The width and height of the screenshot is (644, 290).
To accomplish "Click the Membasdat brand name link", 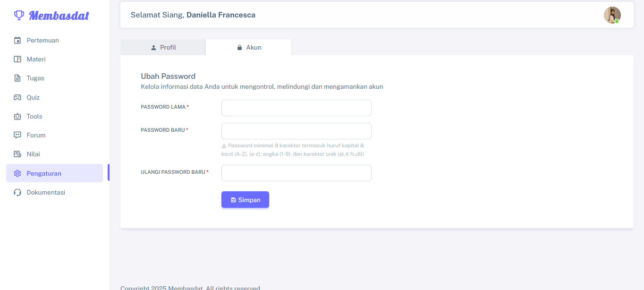I will pos(59,16).
